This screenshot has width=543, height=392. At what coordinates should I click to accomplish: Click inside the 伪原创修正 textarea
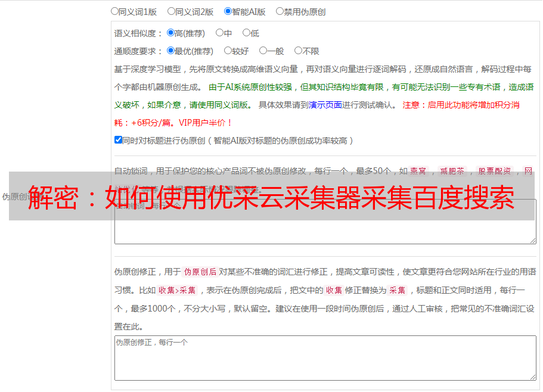click(325, 358)
